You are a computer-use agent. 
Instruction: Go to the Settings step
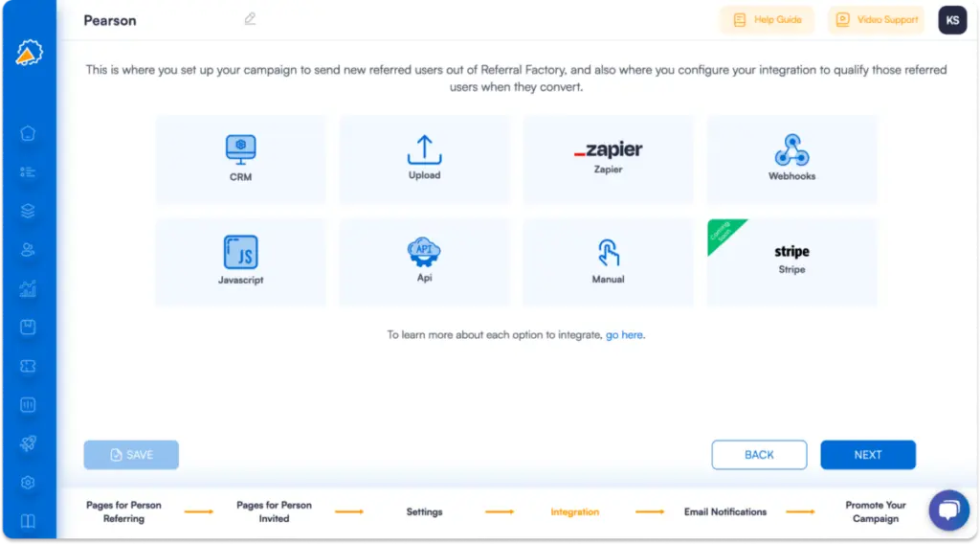[424, 511]
